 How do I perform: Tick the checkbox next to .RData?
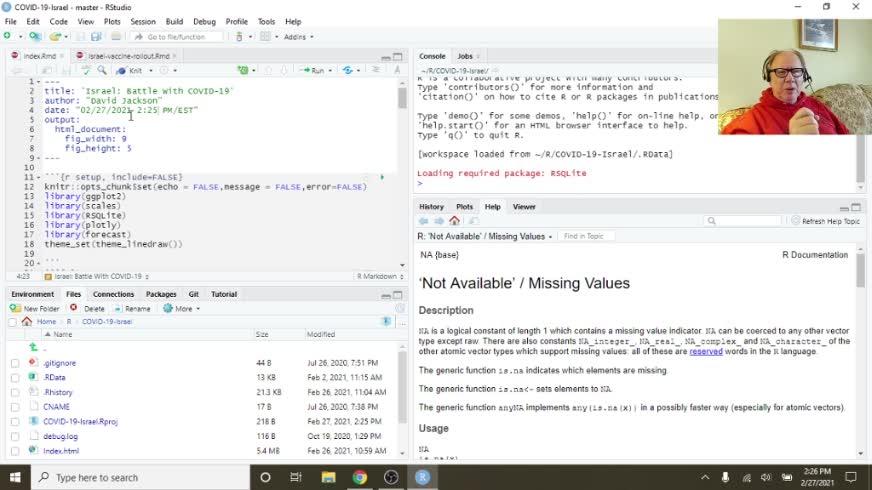pyautogui.click(x=15, y=378)
